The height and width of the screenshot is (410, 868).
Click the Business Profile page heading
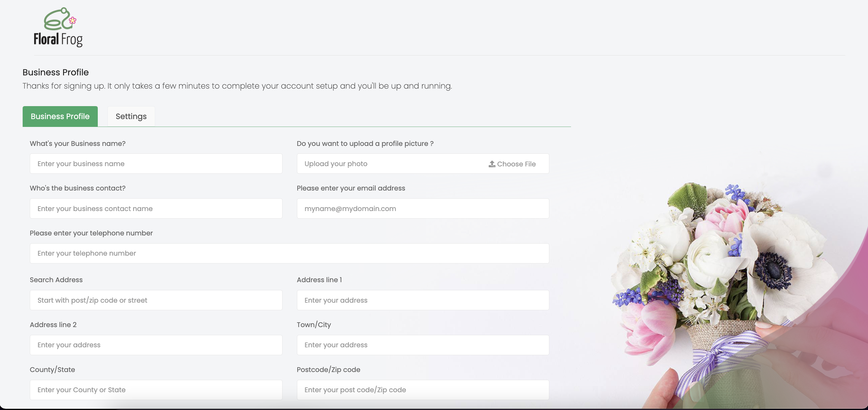click(55, 72)
